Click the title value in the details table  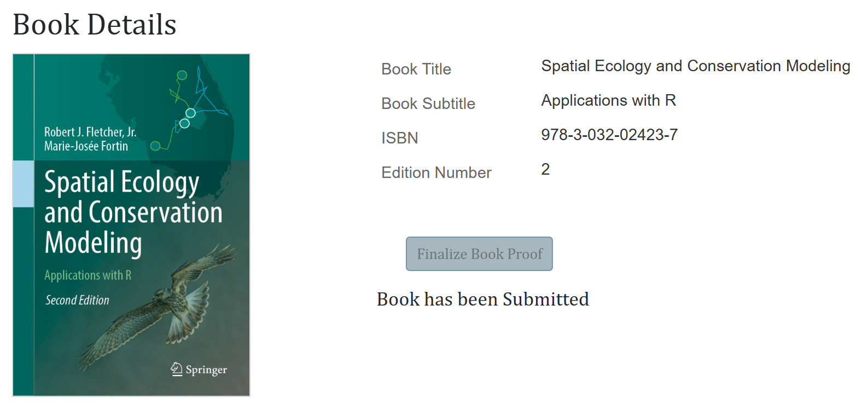(x=695, y=66)
